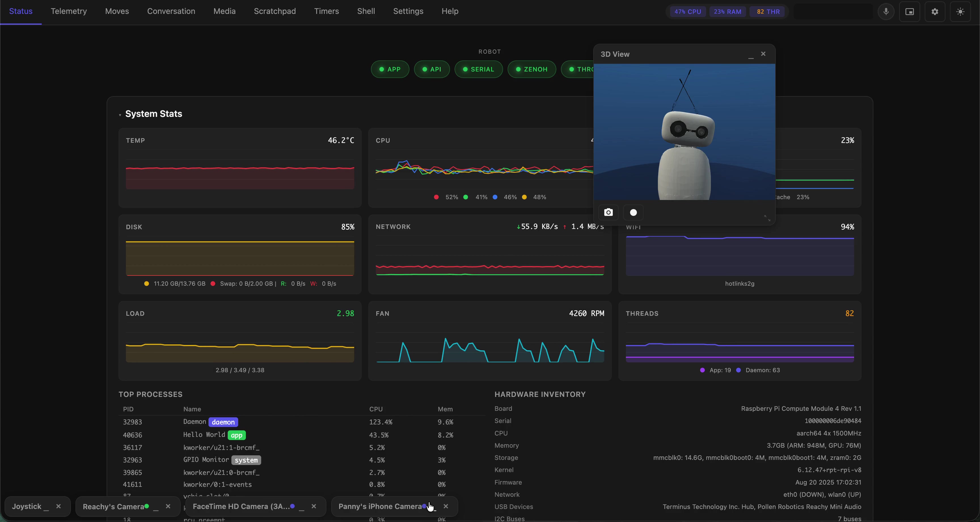Click the SERIAL status pill

[479, 69]
